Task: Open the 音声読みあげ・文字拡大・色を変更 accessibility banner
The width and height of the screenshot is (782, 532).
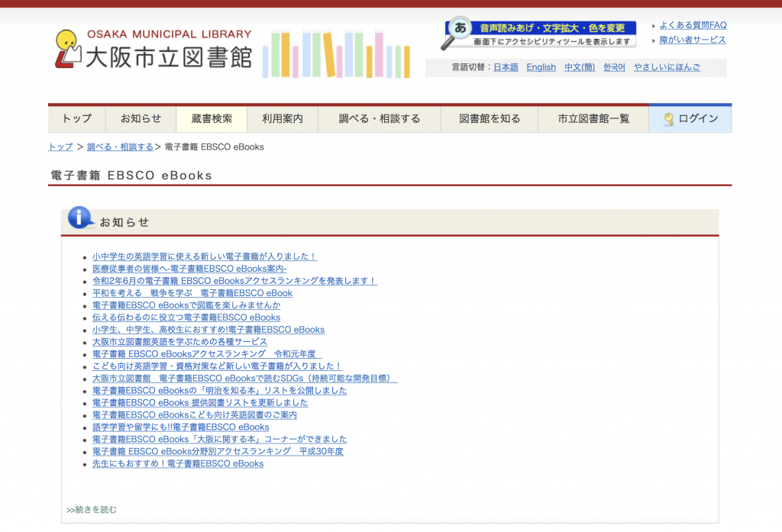Action: click(x=541, y=34)
